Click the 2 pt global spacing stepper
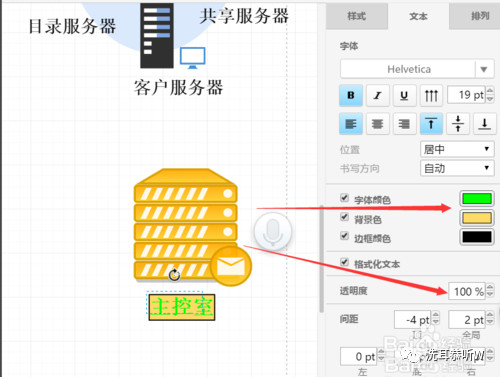 (x=490, y=319)
